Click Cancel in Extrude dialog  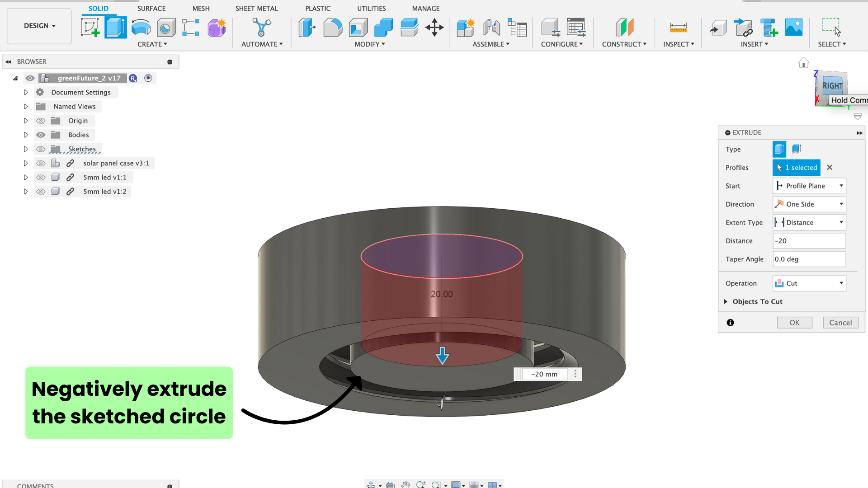(x=840, y=323)
